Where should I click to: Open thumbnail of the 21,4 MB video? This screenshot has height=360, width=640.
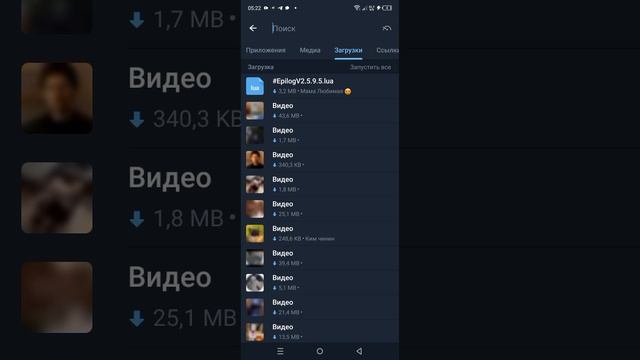[x=255, y=307]
